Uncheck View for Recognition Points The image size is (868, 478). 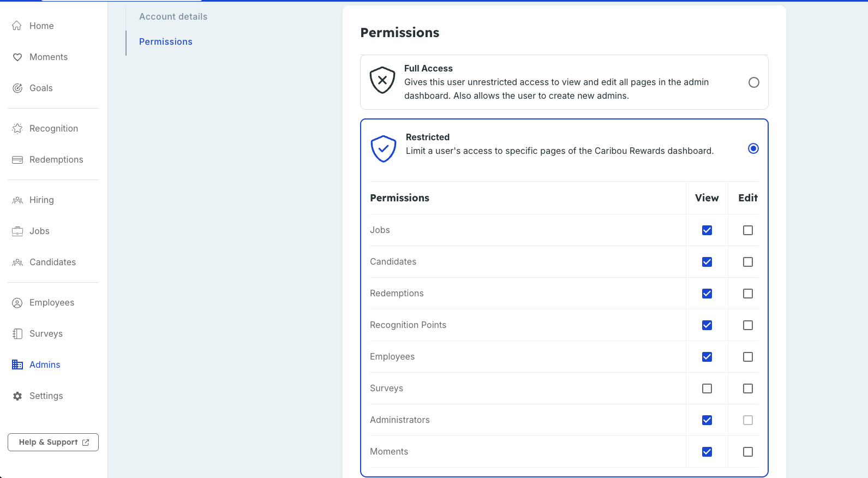[707, 325]
